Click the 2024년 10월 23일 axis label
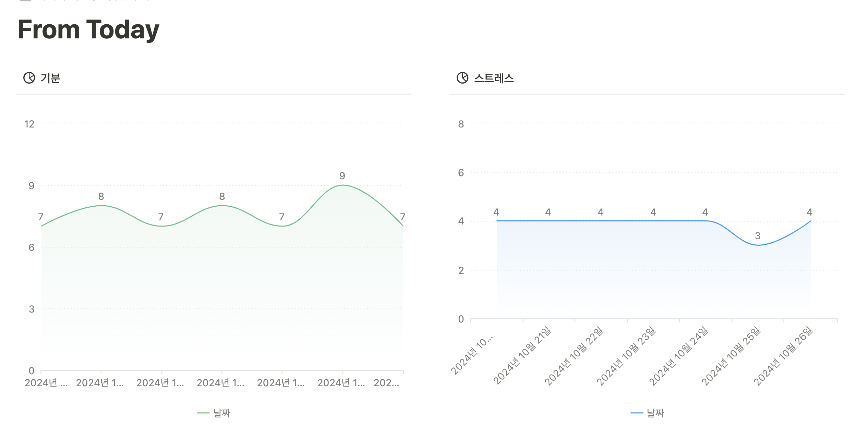Screen dimensions: 868x438 [x=626, y=355]
